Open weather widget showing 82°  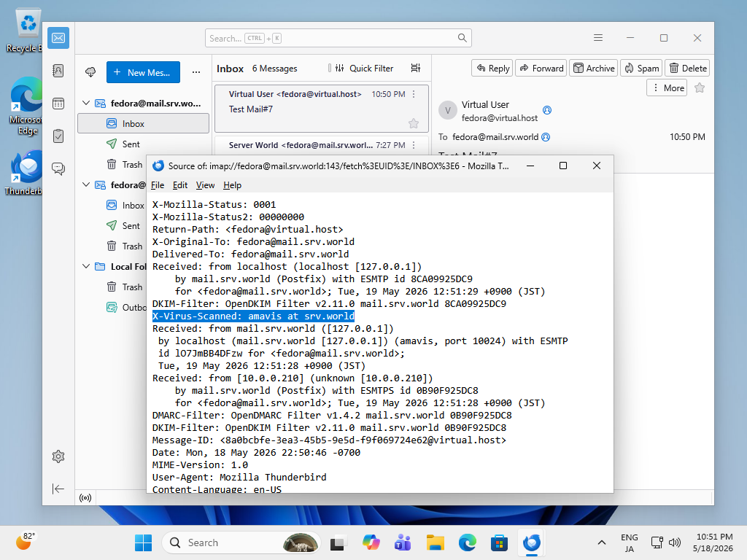coord(25,542)
